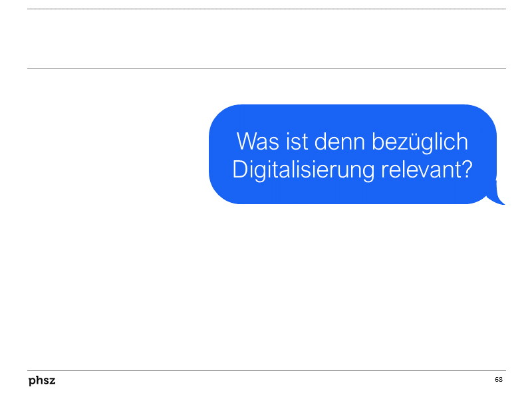Click the word "ist" in the bubble
The height and width of the screenshot is (399, 532).
(297, 141)
